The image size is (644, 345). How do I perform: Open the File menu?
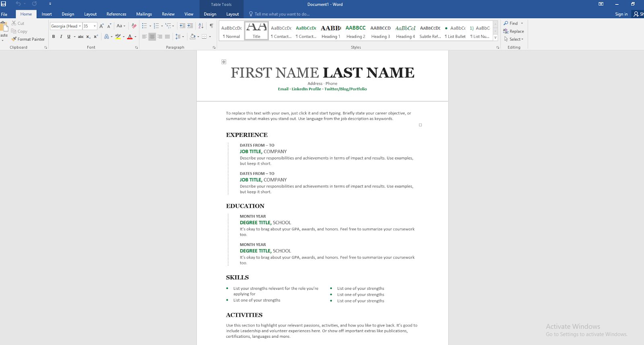[4, 14]
